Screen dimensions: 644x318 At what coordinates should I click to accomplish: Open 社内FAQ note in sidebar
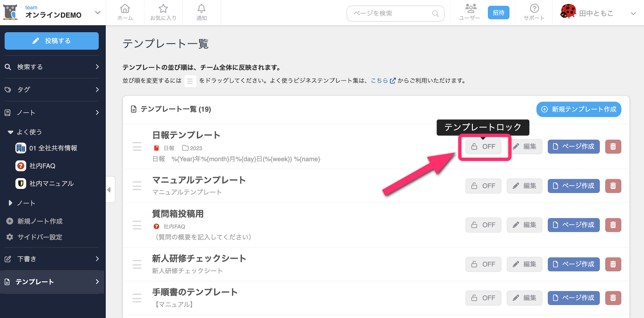pyautogui.click(x=42, y=166)
